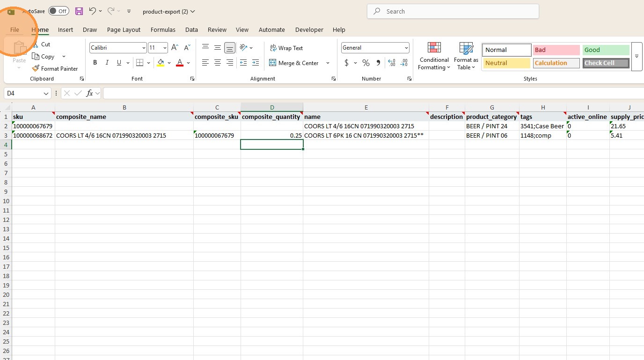
Task: Select the Data tab
Action: (x=191, y=29)
